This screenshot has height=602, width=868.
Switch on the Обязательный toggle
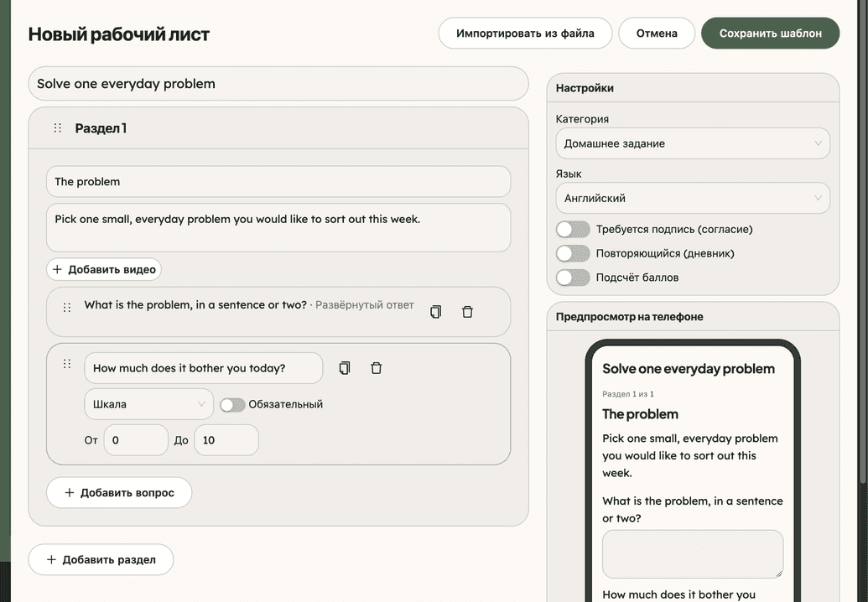tap(232, 405)
